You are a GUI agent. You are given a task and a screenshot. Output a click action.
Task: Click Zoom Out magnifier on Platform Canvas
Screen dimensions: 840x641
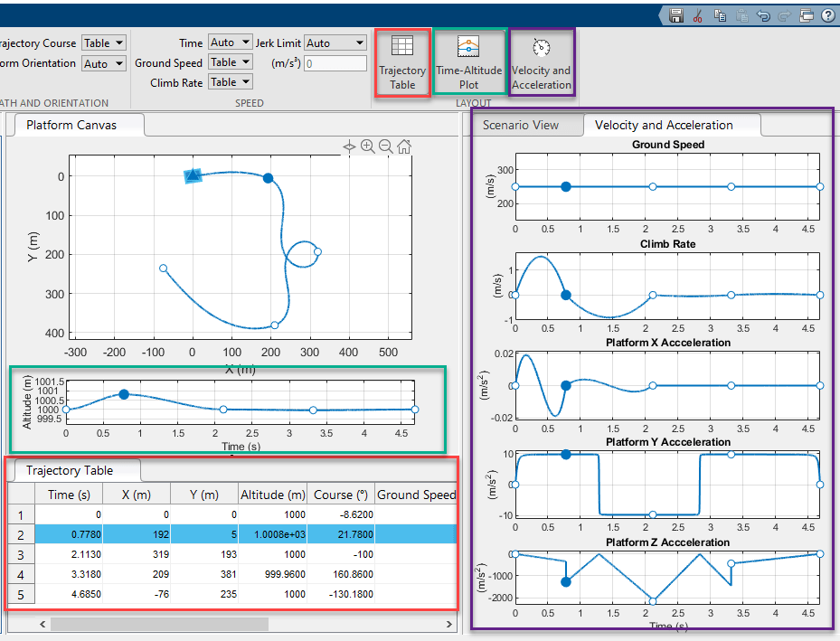click(385, 146)
